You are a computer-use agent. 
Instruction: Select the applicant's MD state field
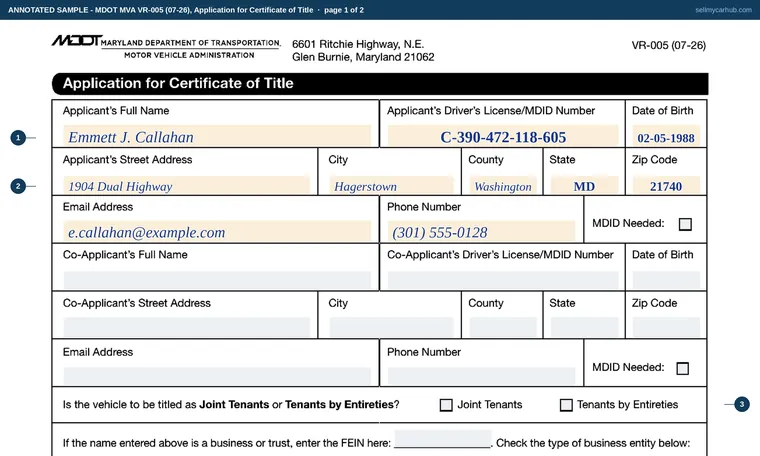(x=584, y=186)
